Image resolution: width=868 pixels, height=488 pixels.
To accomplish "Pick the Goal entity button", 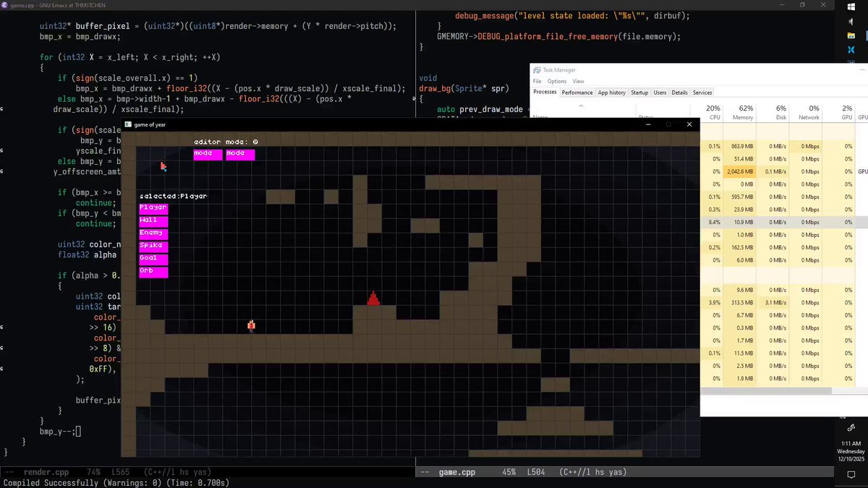I will point(153,259).
